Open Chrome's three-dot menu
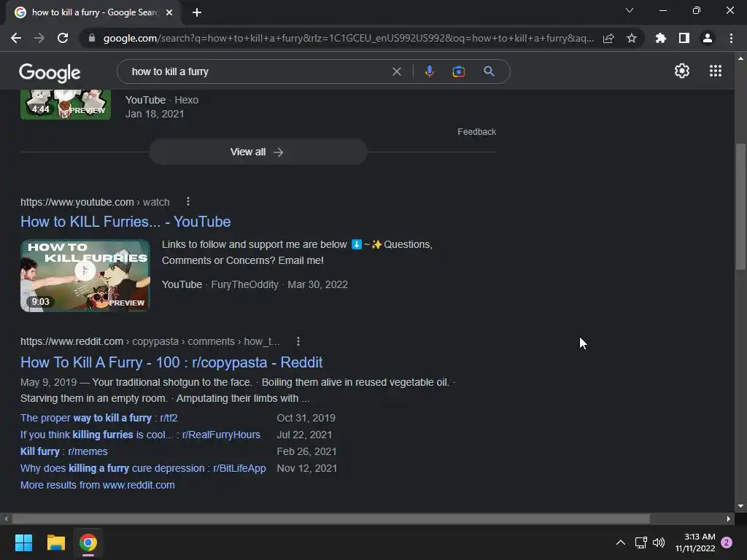The image size is (747, 560). point(731,38)
